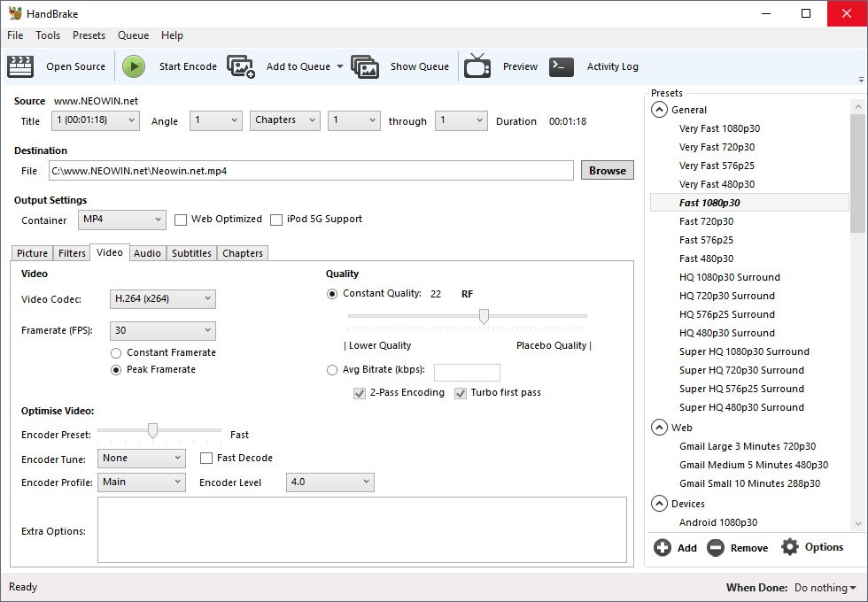Click the Open Source clapperboard icon

point(20,66)
